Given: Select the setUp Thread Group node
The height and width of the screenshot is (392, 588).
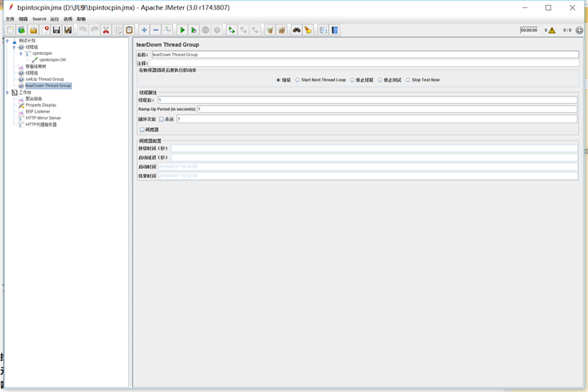Looking at the screenshot, I should click(45, 79).
